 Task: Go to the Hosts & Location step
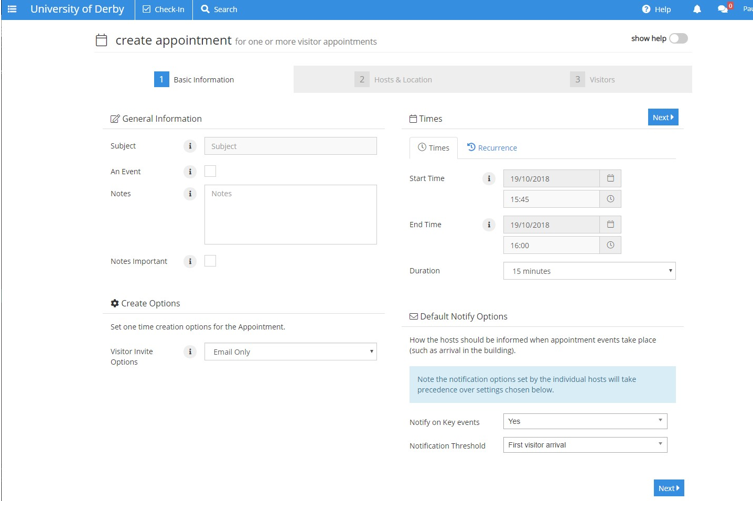pos(393,80)
